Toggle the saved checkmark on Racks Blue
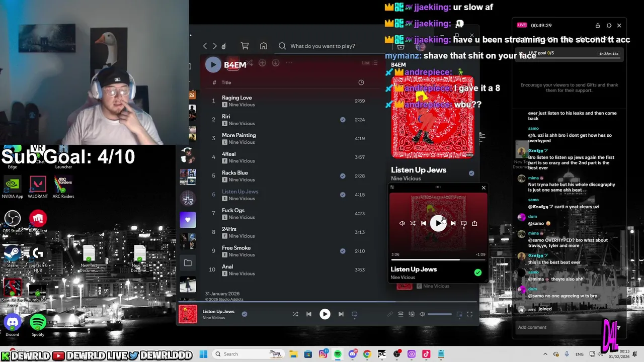This screenshot has height=362, width=644. [343, 176]
